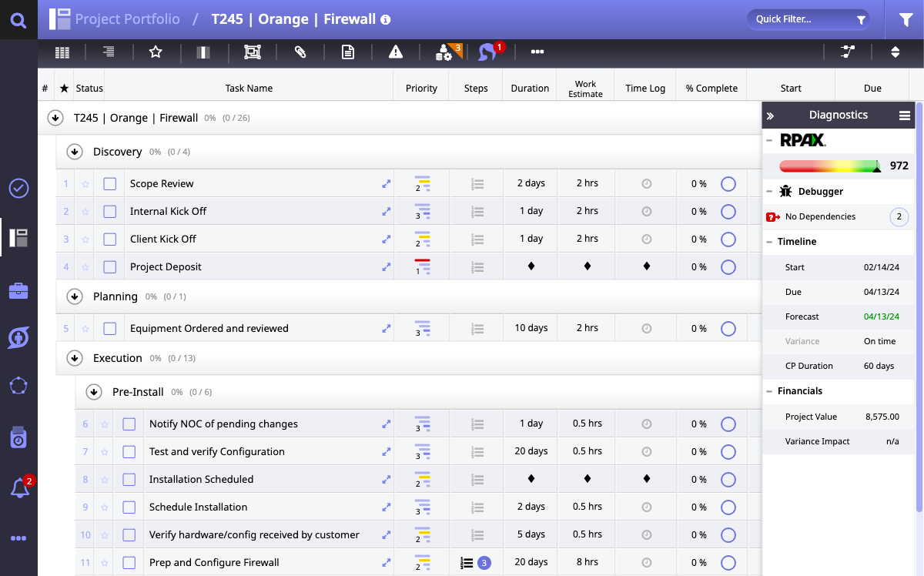The height and width of the screenshot is (576, 924).
Task: Click the No Dependencies debugger item
Action: [820, 217]
